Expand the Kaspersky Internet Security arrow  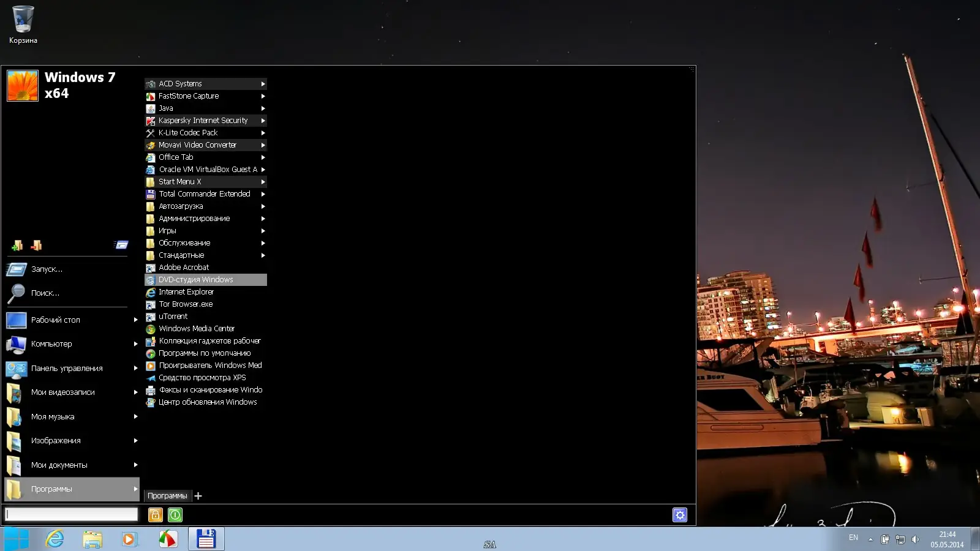point(263,121)
